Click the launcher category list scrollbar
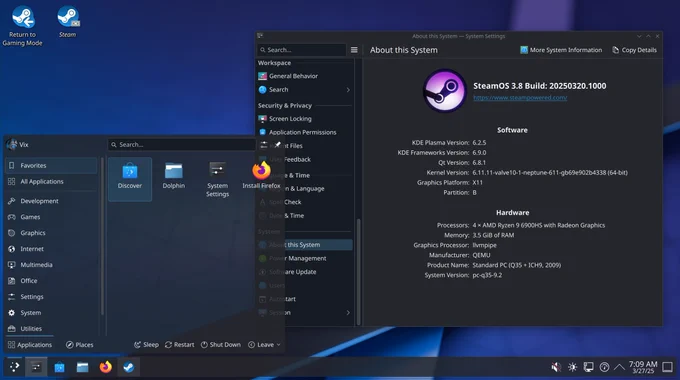Screen dimensions: 680x380 pyautogui.click(x=102, y=236)
